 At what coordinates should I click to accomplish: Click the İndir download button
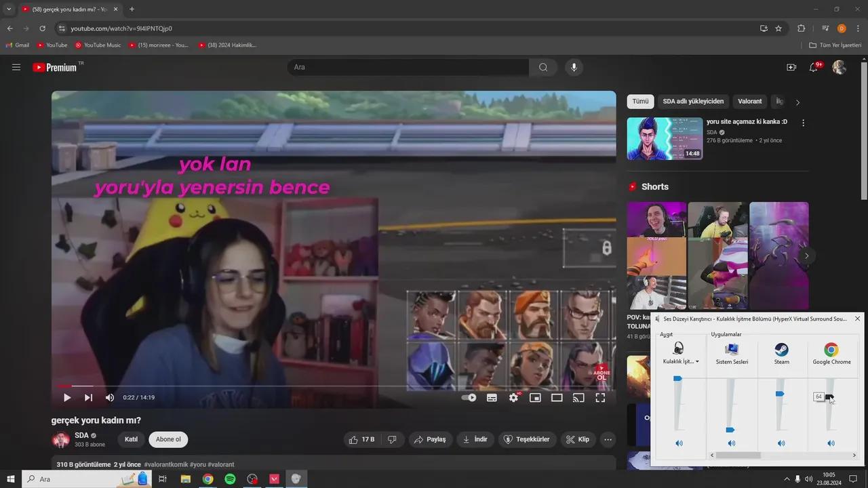tap(475, 439)
